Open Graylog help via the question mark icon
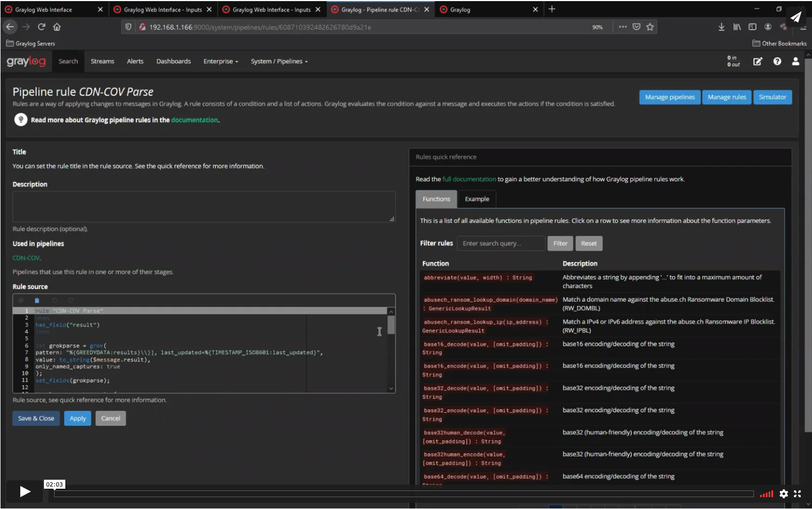Viewport: 812px width, 509px height. pyautogui.click(x=777, y=61)
